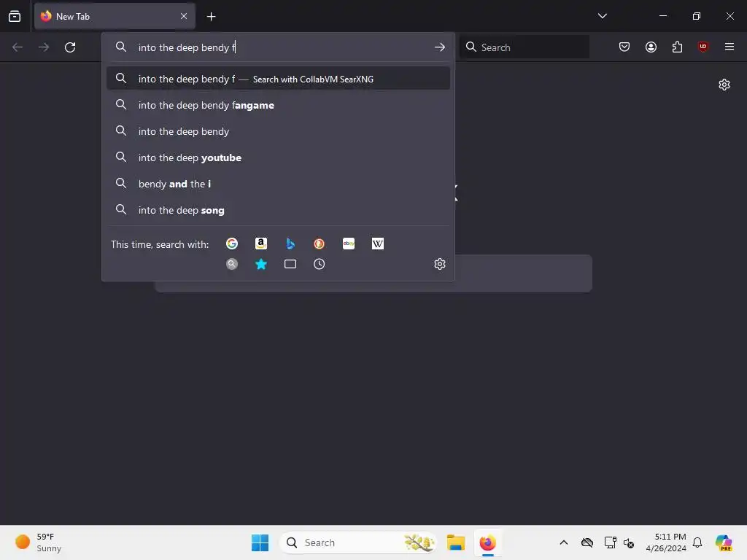Search in open tabs icon

290,264
